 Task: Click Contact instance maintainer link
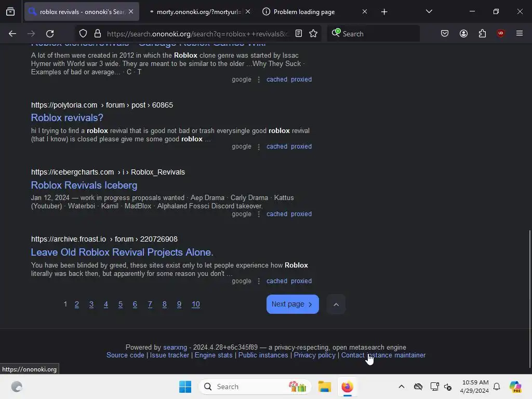point(383,355)
